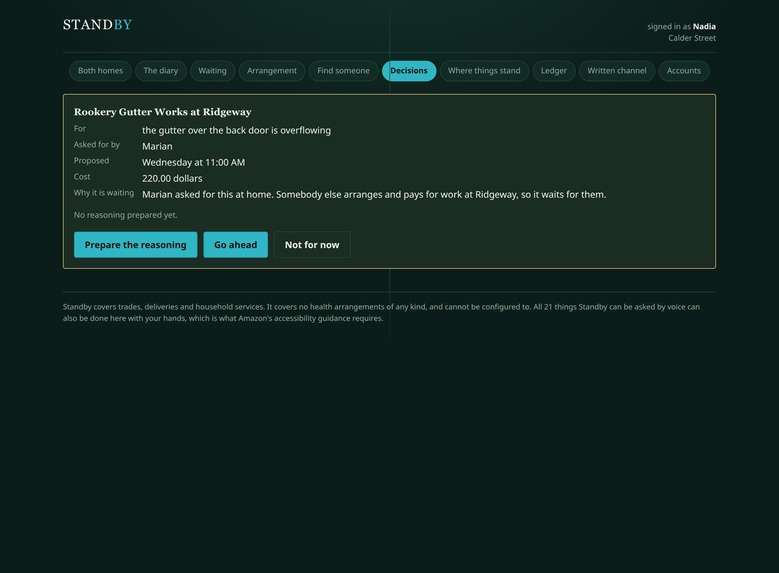Click the signed-in name Nadia
The width and height of the screenshot is (779, 573).
(704, 26)
